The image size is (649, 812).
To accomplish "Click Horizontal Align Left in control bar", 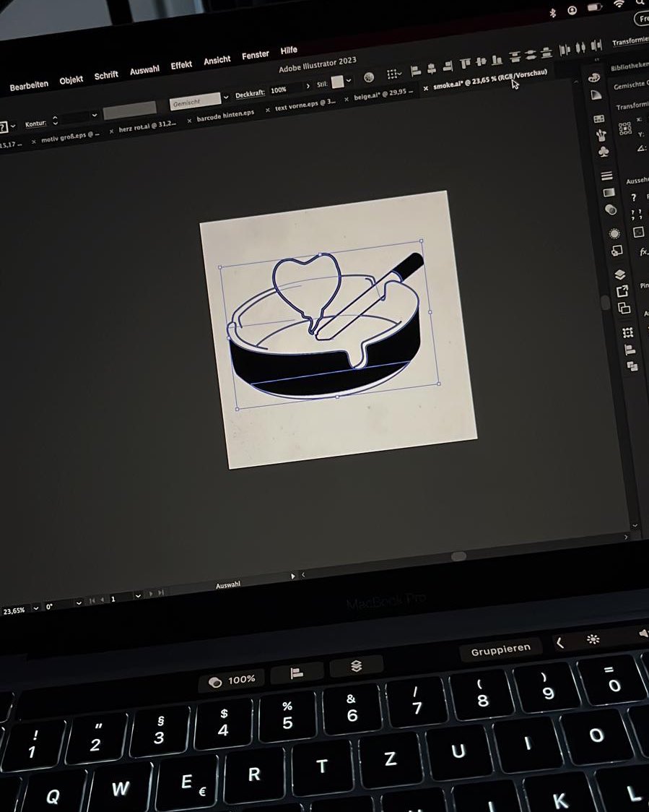I will click(x=415, y=70).
